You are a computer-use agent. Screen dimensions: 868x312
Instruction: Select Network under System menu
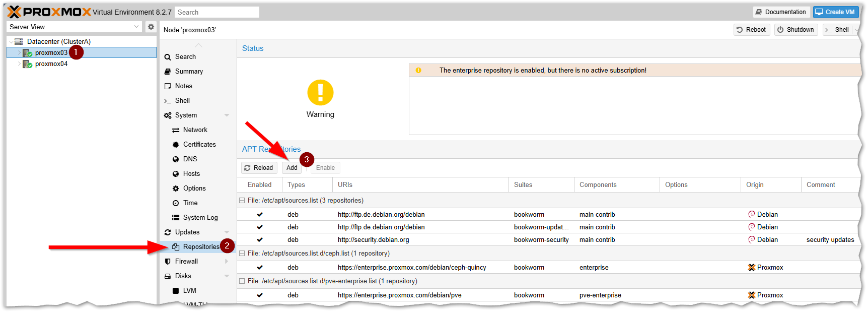[x=195, y=130]
